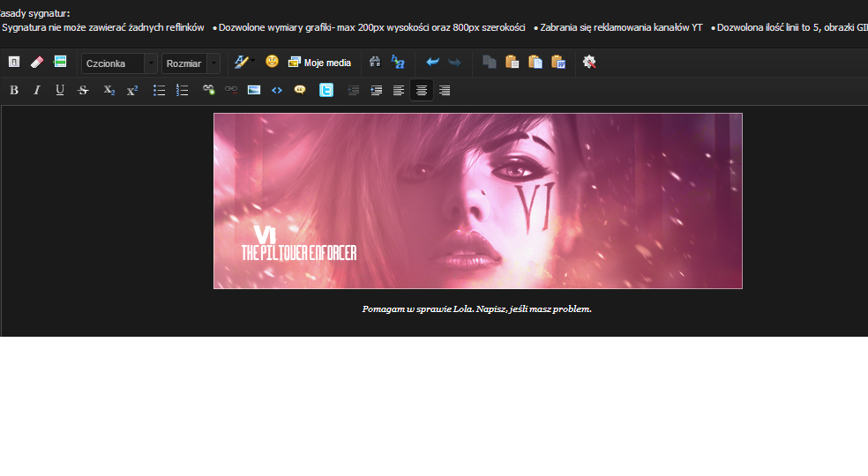This screenshot has width=868, height=476.
Task: Click the gear editor settings icon
Action: click(589, 62)
